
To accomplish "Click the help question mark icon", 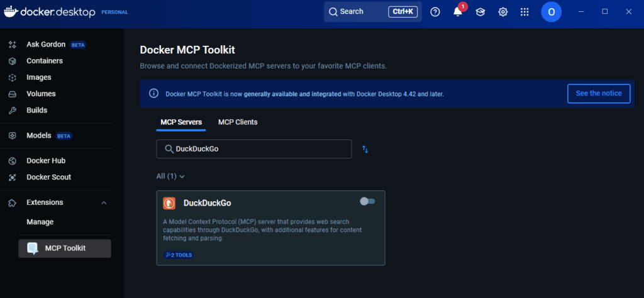I will pos(435,12).
